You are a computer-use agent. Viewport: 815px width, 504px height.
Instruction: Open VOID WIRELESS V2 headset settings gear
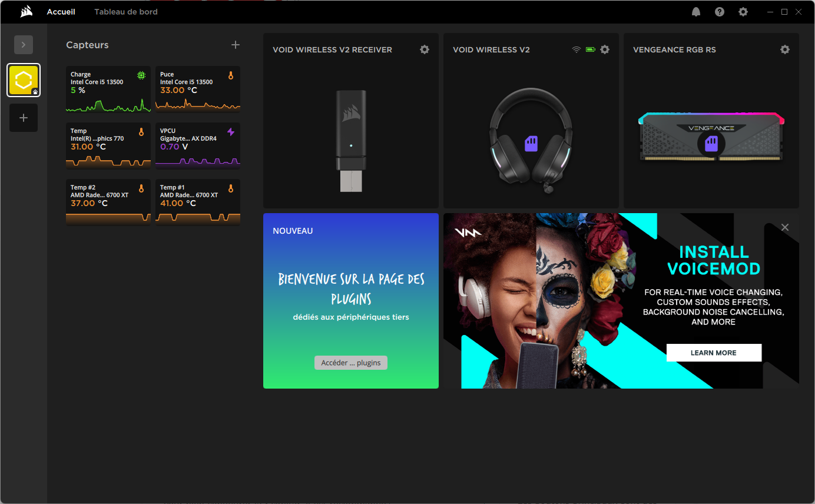[x=605, y=49]
